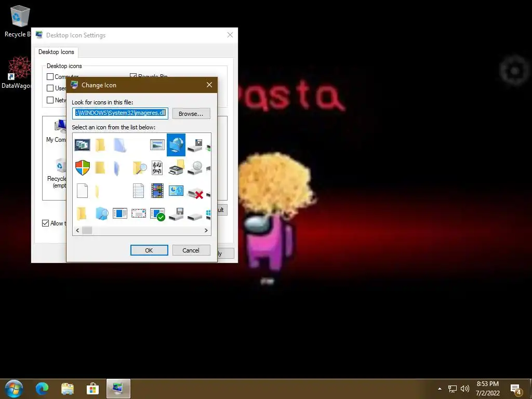
Task: Close the Desktop Icon Settings window
Action: pyautogui.click(x=230, y=35)
